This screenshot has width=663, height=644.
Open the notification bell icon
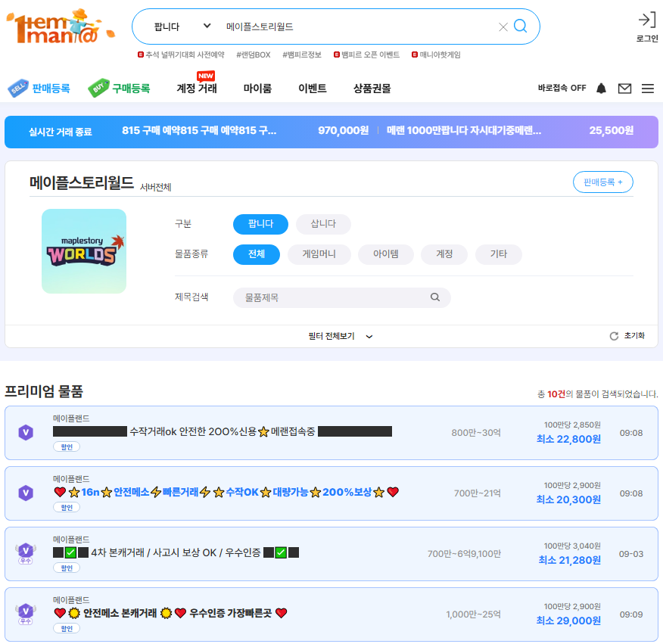point(601,89)
